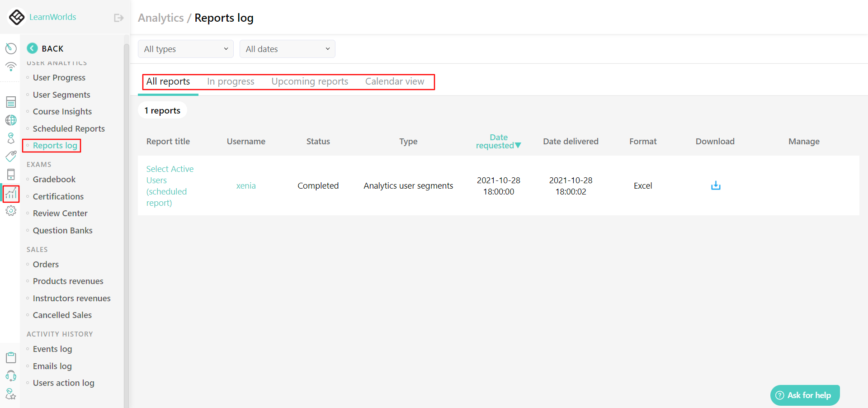The width and height of the screenshot is (868, 408).
Task: Switch to the Upcoming reports tab
Action: pos(310,81)
